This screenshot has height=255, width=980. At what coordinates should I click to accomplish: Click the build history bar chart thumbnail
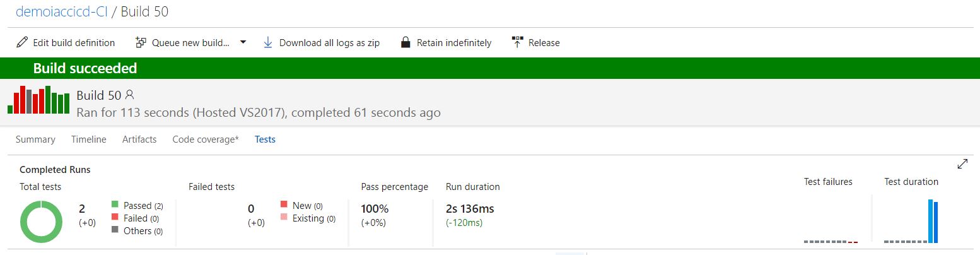click(x=38, y=100)
